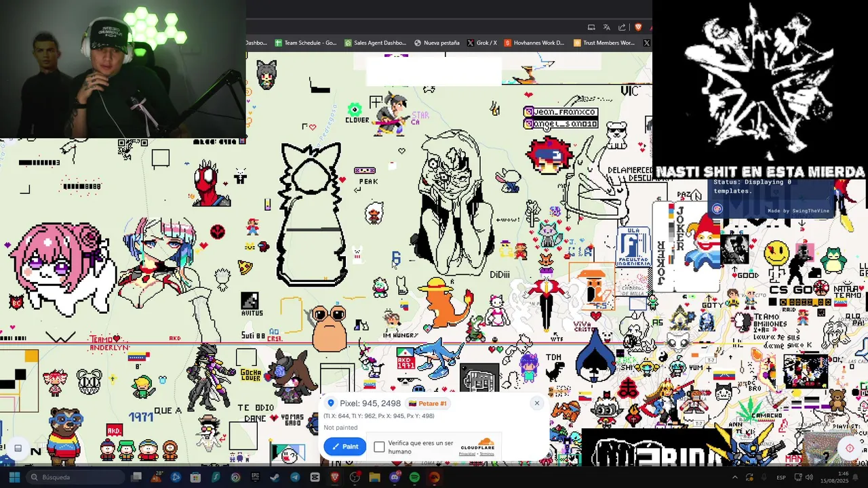Viewport: 868px width, 488px height.
Task: Click the blue location pin icon
Action: point(331,403)
